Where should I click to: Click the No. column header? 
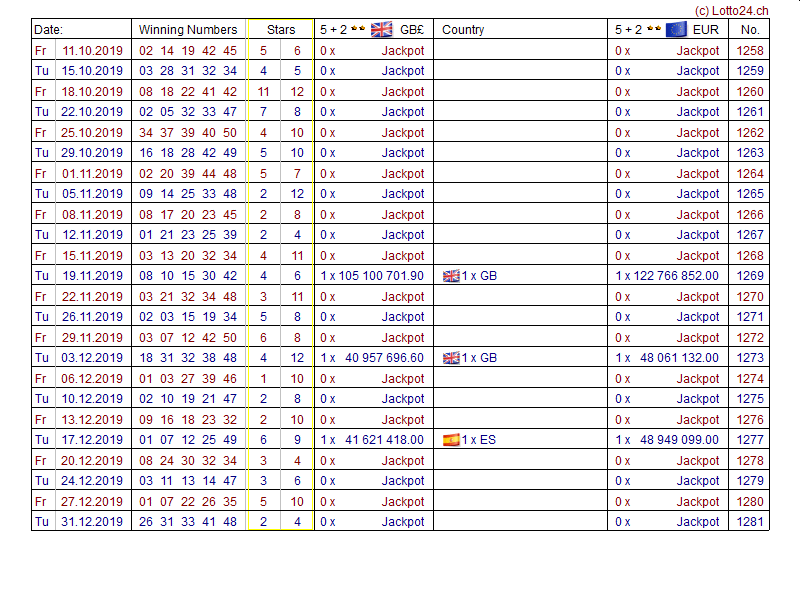750,30
